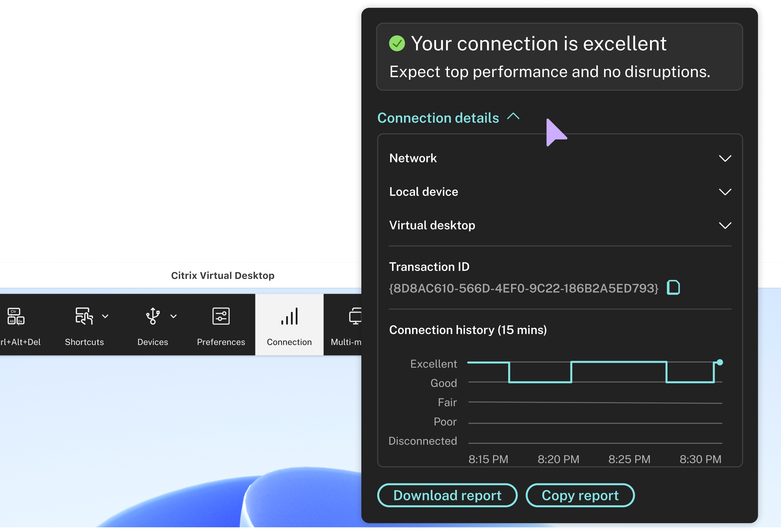Click the Fair level label on graph

(x=447, y=402)
